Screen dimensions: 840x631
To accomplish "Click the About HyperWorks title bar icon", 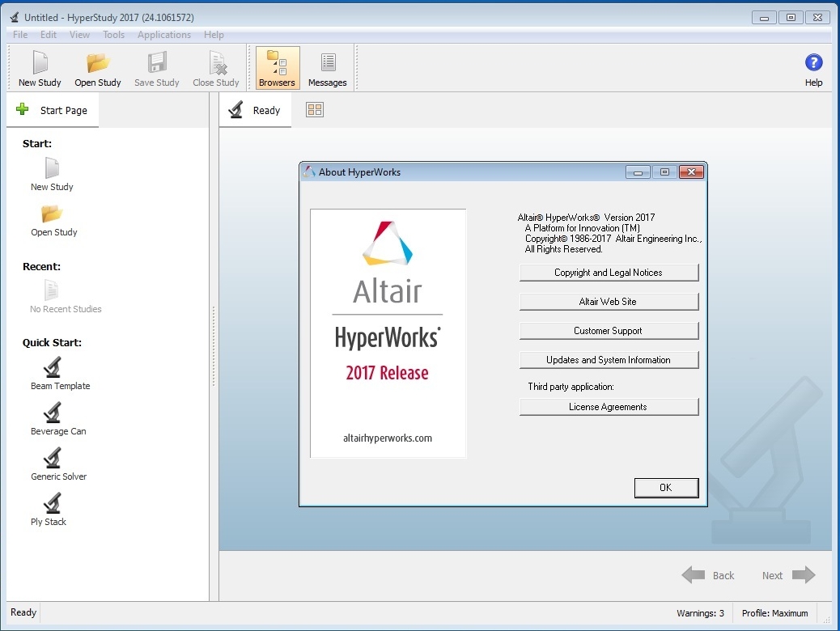I will tap(309, 172).
